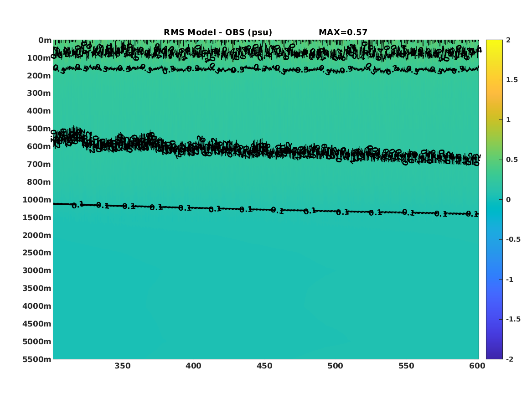Click the colorbar tick label '0'
532x399 pixels.
[508, 200]
